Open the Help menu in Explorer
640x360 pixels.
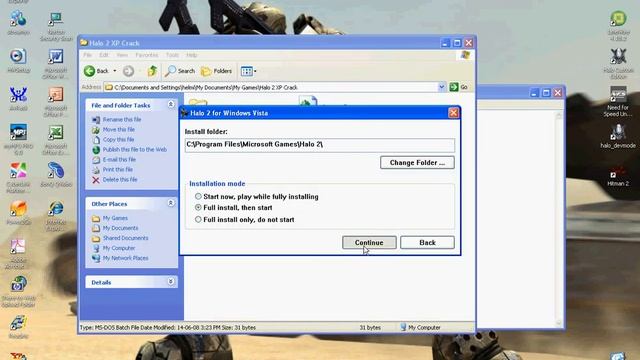tap(191, 55)
